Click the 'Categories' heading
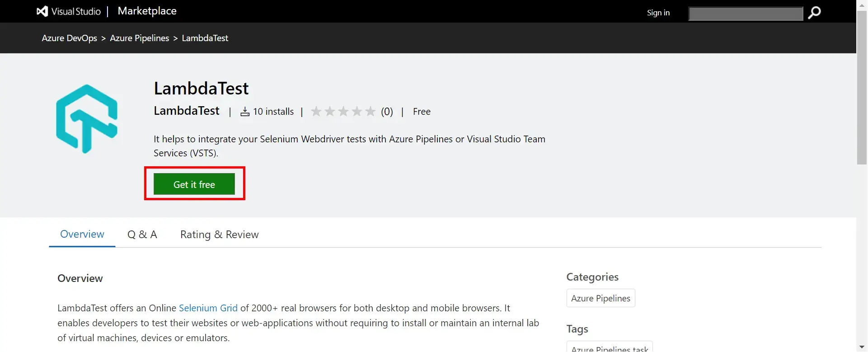Screen dimensions: 868x352 click(x=592, y=277)
